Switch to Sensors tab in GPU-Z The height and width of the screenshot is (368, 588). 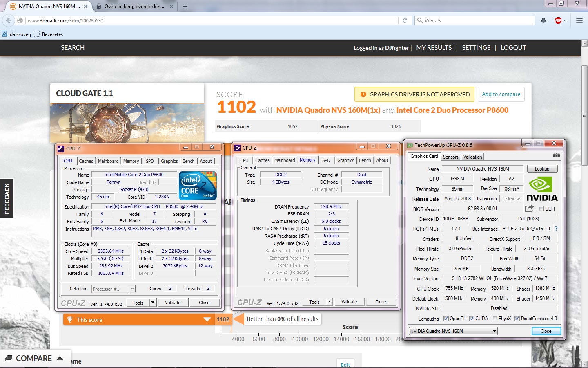[x=450, y=157]
